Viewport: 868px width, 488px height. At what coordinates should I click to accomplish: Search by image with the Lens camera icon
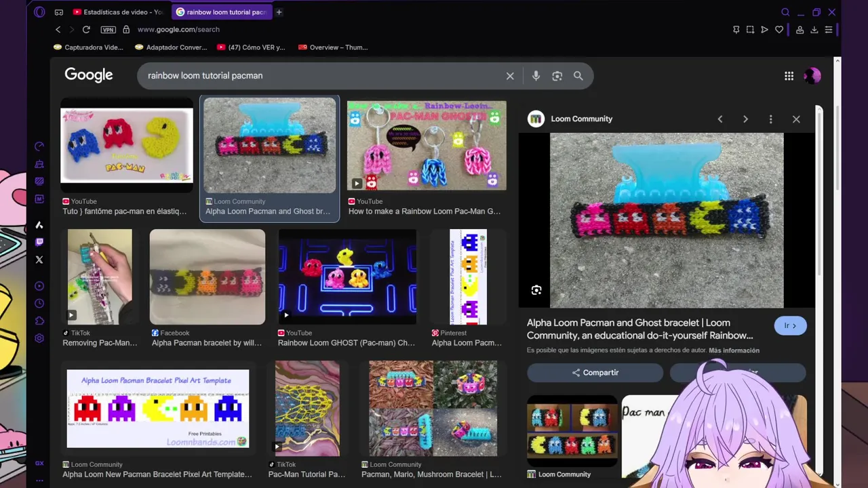[x=557, y=76]
